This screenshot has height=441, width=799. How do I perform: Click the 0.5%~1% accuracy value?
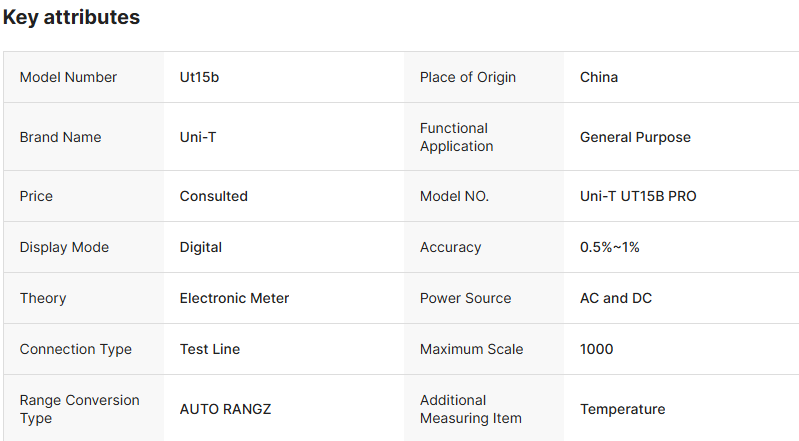coord(609,247)
